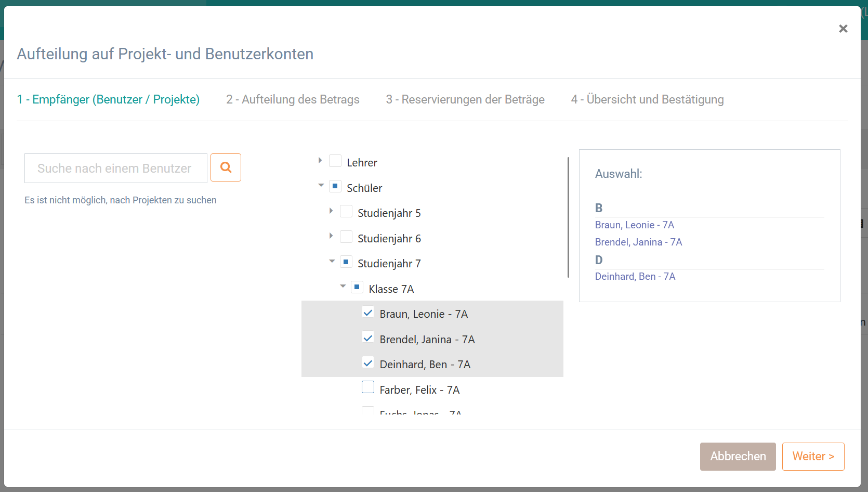
Task: Click the orange search magnifier icon
Action: [x=226, y=167]
